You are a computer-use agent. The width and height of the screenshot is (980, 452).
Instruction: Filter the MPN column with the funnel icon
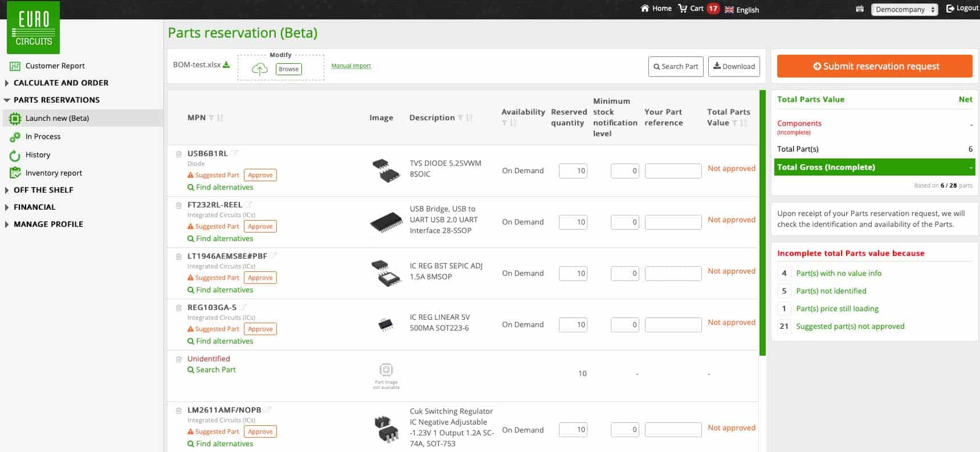[x=211, y=118]
